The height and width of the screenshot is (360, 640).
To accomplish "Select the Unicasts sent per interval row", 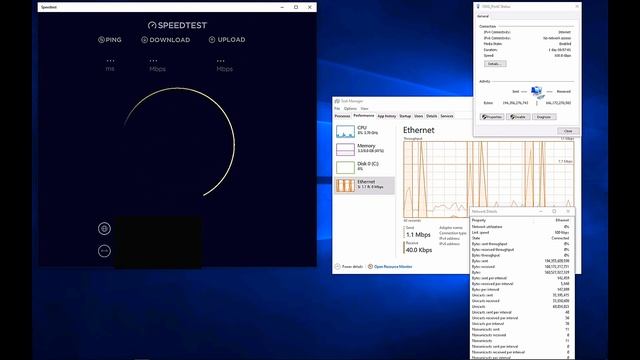I will tap(520, 312).
